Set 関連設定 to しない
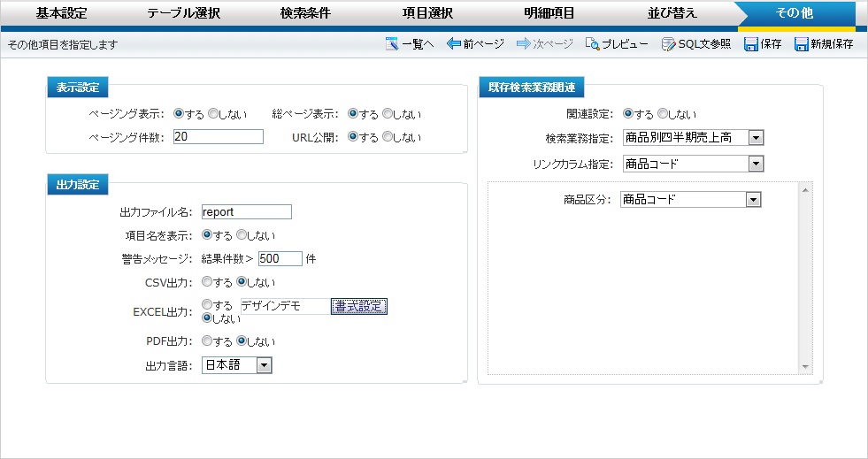 click(662, 113)
